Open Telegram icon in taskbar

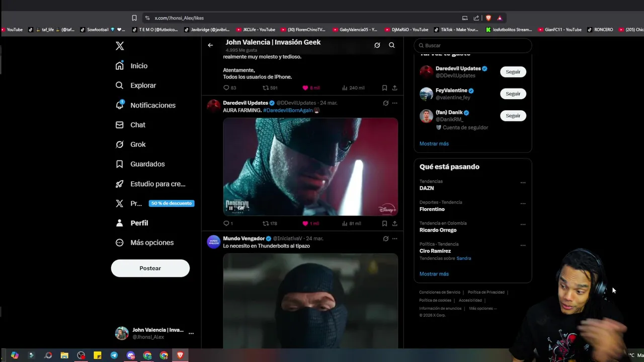point(114,355)
